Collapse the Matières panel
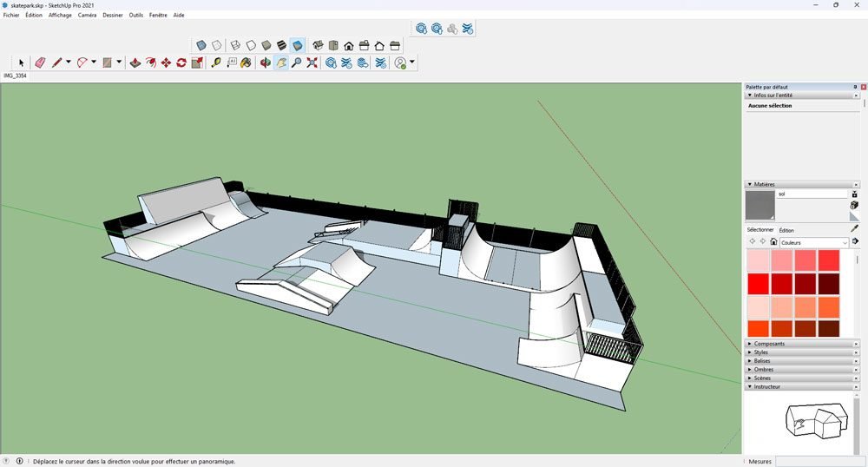Screen dimensions: 868x467 pyautogui.click(x=801, y=184)
